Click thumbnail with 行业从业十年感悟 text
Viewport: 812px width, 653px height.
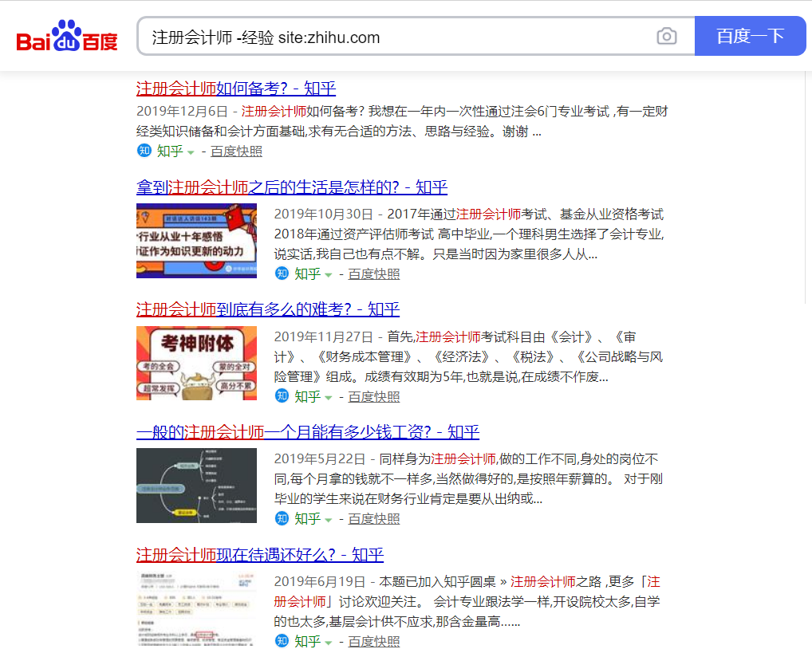pos(196,241)
